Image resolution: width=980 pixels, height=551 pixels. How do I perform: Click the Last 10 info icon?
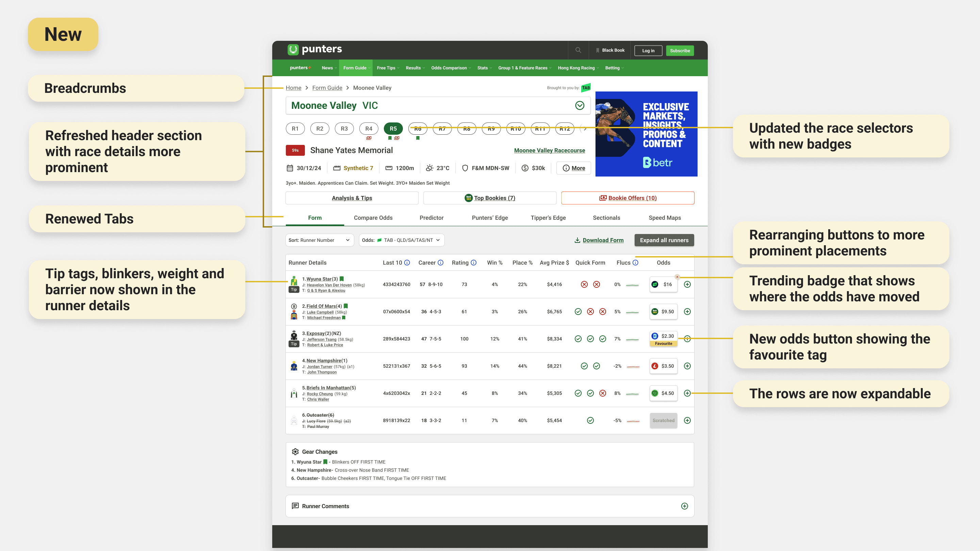point(407,263)
